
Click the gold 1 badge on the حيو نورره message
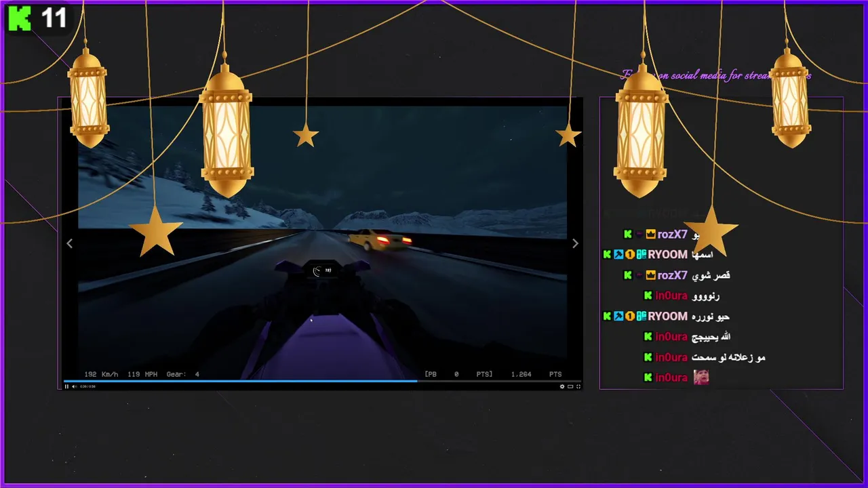click(x=629, y=317)
